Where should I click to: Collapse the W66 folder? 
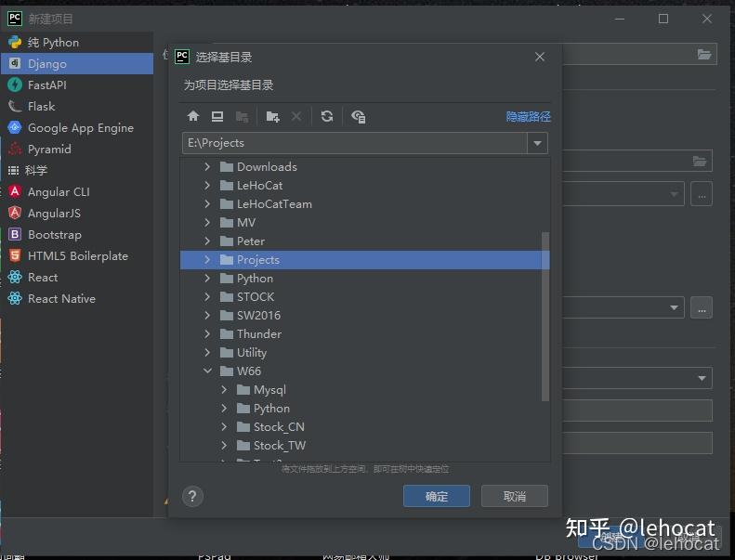(207, 371)
